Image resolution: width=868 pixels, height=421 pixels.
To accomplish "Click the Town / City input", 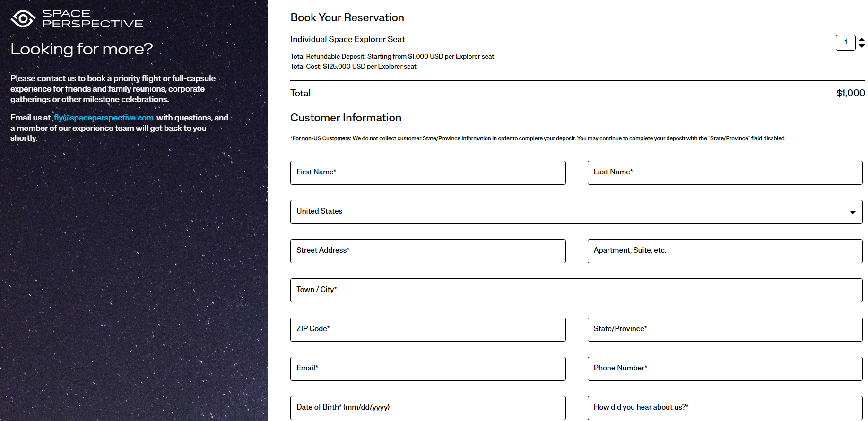I will tap(576, 290).
